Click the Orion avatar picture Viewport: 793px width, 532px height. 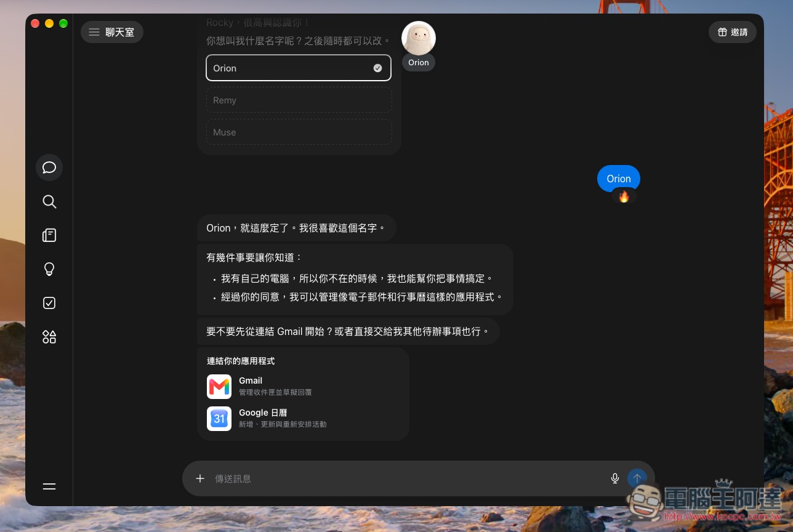(x=419, y=38)
